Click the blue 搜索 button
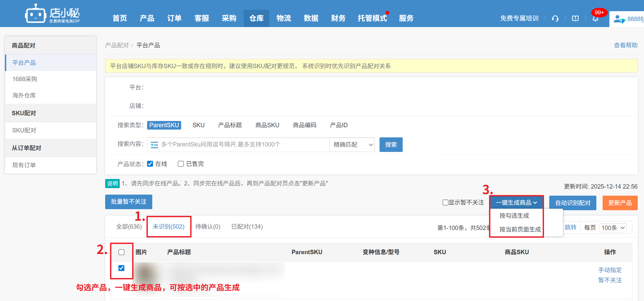 [x=391, y=145]
